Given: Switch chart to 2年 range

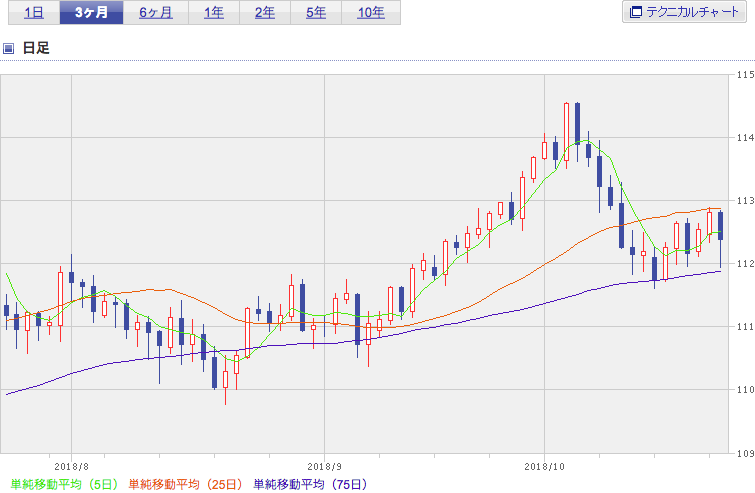Looking at the screenshot, I should pos(265,12).
